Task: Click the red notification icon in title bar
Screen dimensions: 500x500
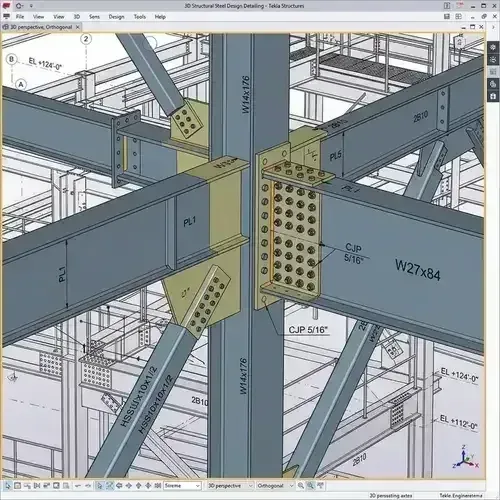Action: [460, 6]
